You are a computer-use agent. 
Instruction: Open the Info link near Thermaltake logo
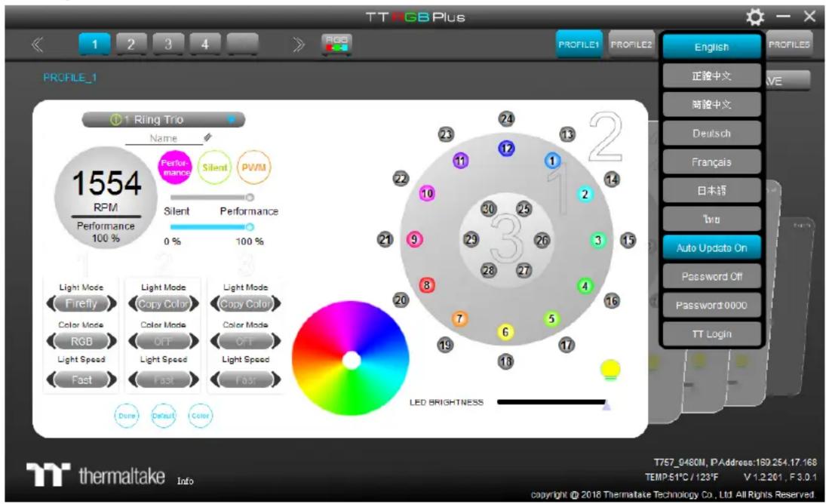coord(185,481)
